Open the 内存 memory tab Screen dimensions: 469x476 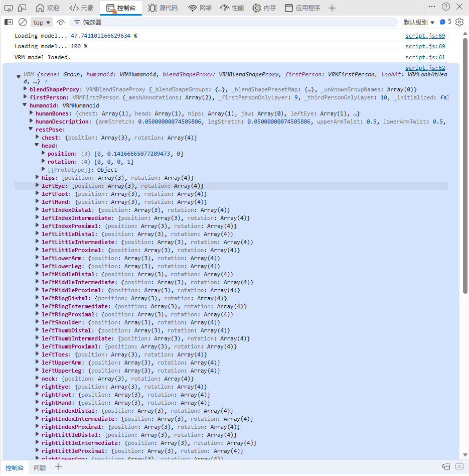click(264, 8)
